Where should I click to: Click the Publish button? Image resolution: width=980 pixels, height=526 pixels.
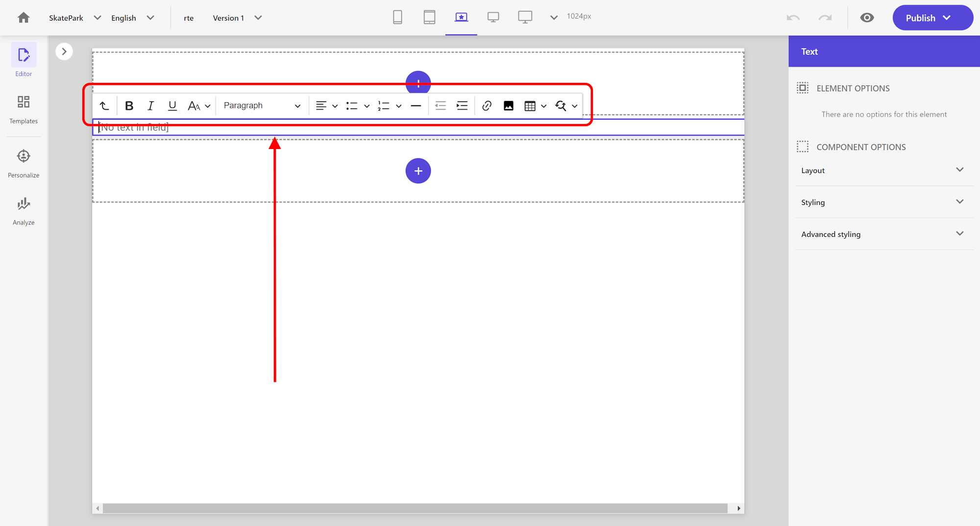coord(920,18)
